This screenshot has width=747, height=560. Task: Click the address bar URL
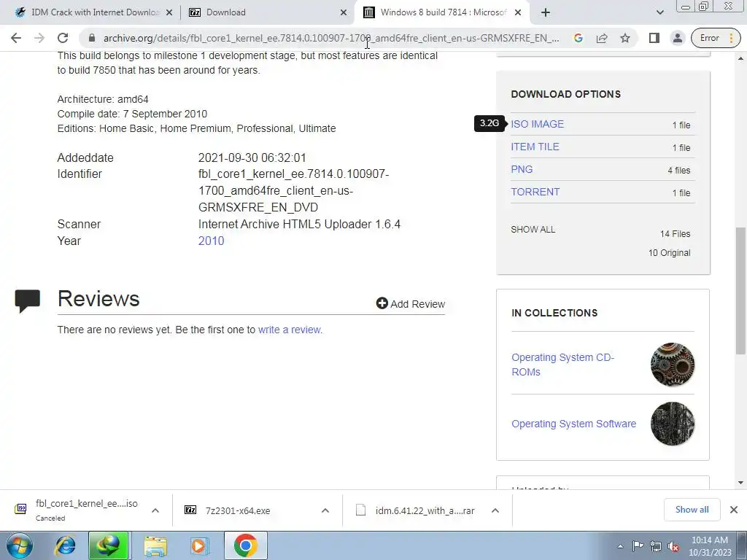(x=331, y=38)
